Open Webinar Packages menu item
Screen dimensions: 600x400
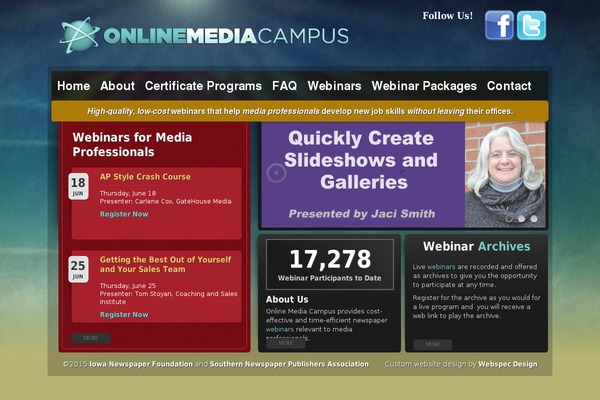(x=424, y=86)
